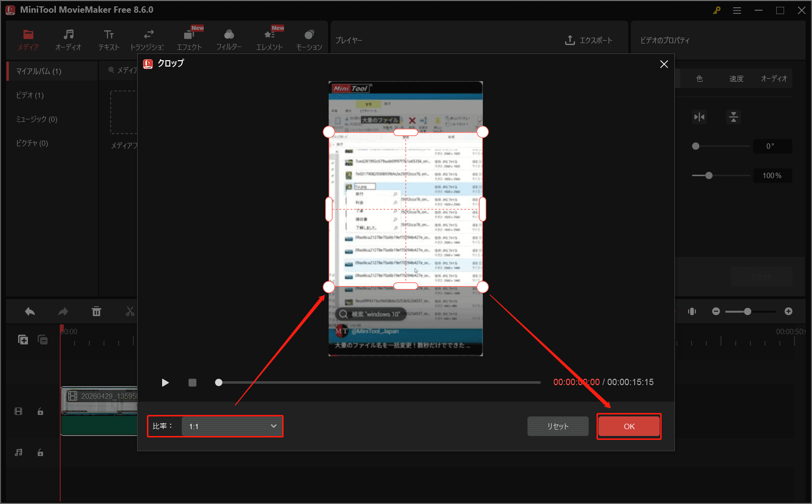Image resolution: width=812 pixels, height=504 pixels.
Task: Click top-left crop corner handle
Action: (329, 132)
